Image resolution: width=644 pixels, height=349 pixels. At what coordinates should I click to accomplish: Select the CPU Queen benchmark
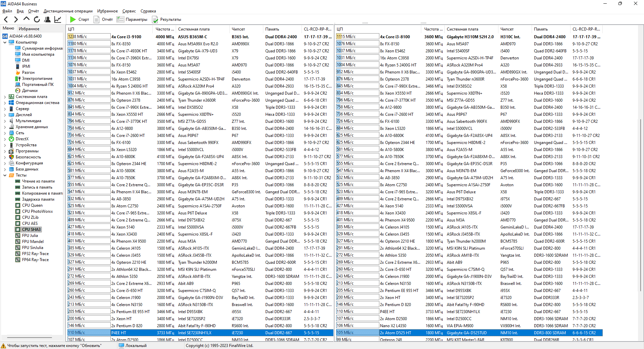coord(29,205)
